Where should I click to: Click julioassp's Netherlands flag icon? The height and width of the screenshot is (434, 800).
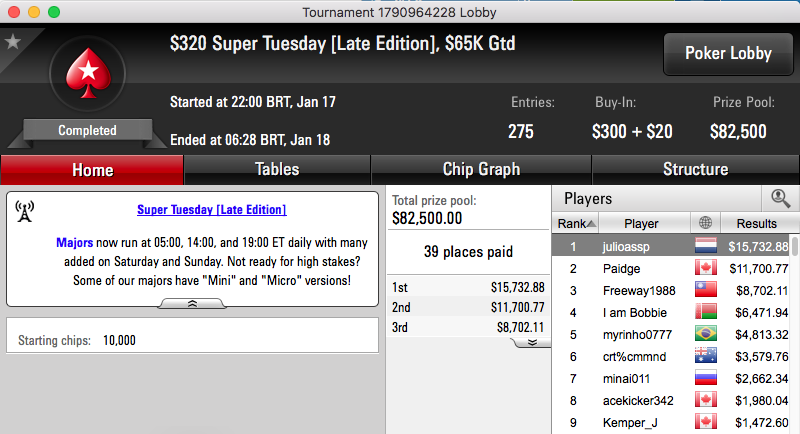click(x=706, y=246)
